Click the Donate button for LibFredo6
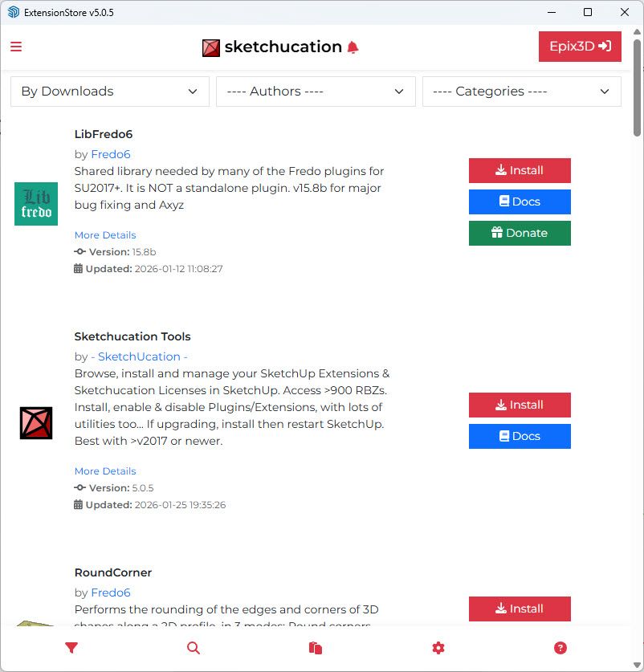The image size is (644, 672). (x=520, y=233)
